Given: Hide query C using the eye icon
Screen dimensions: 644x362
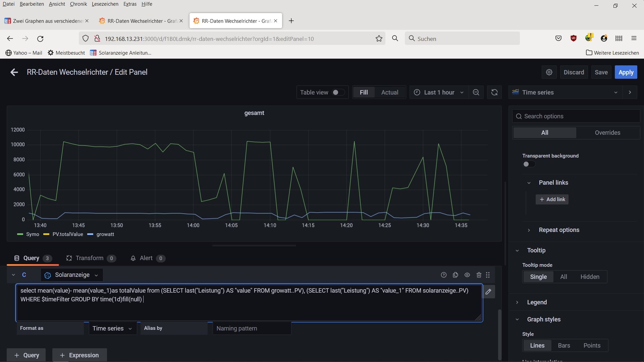Looking at the screenshot, I should 467,275.
